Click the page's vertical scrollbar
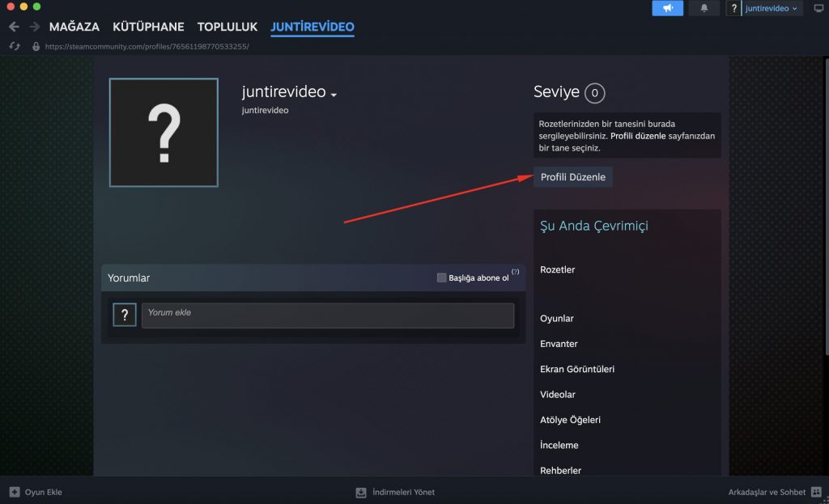The height and width of the screenshot is (504, 829). pos(827,206)
